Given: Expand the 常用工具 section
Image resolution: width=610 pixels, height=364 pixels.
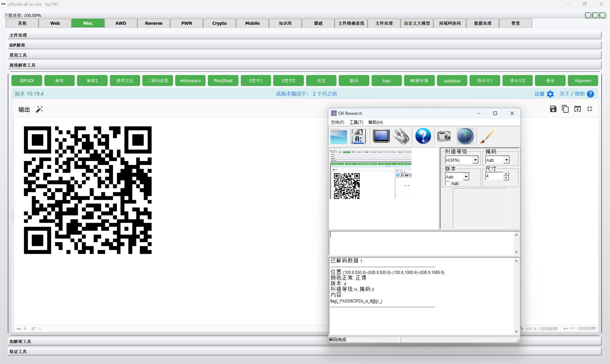Looking at the screenshot, I should 304,55.
